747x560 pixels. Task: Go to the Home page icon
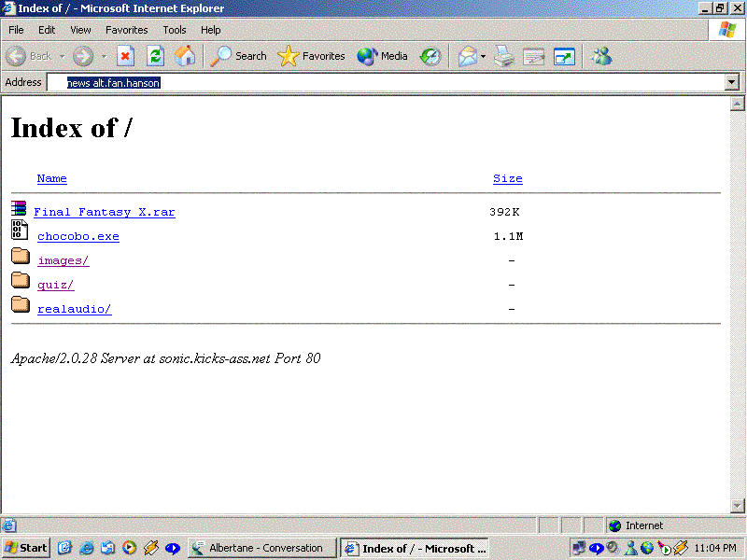pos(185,56)
